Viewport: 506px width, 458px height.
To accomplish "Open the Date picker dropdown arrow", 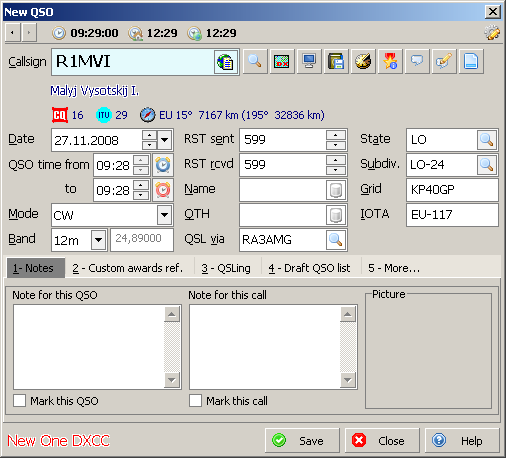I will 165,140.
